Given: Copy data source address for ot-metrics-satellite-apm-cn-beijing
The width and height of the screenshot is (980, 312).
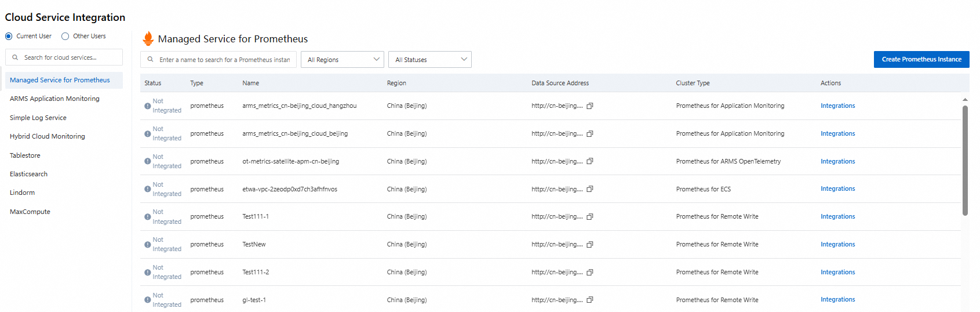Looking at the screenshot, I should pyautogui.click(x=590, y=161).
